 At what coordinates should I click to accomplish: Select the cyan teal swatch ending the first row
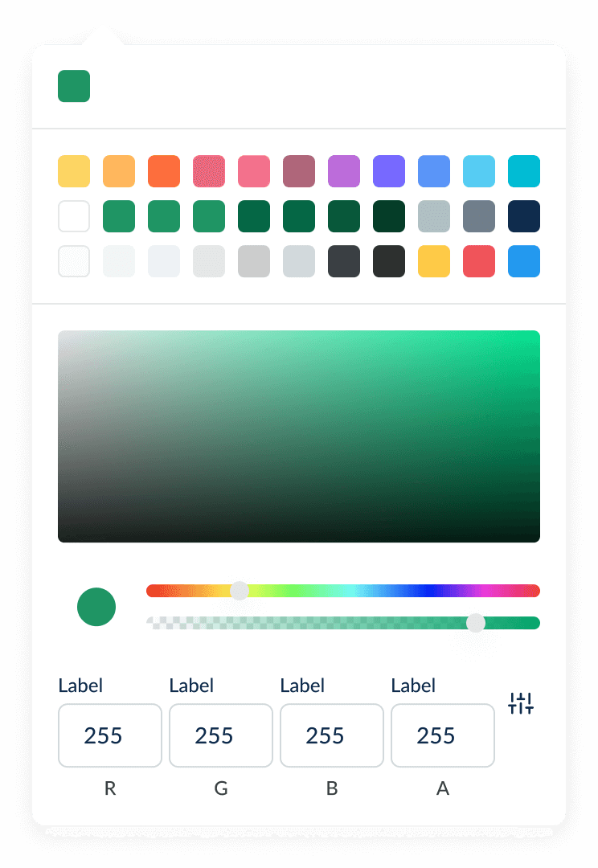pos(524,171)
